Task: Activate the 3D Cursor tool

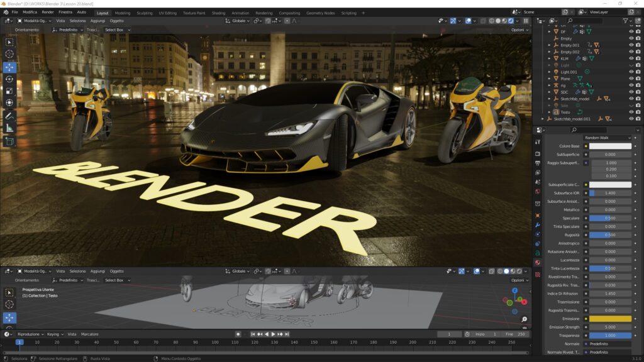Action: [x=9, y=54]
